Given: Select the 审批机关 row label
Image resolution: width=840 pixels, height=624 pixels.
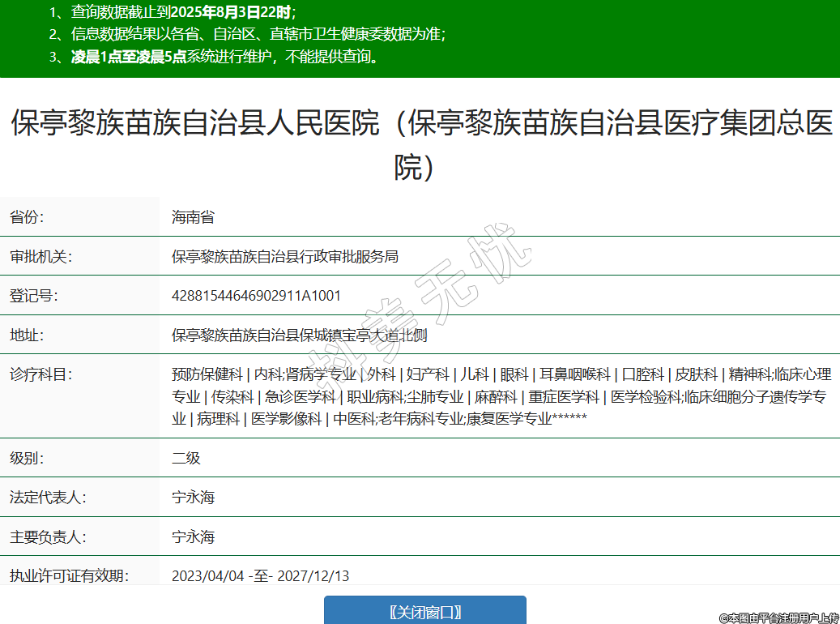Looking at the screenshot, I should [x=41, y=257].
